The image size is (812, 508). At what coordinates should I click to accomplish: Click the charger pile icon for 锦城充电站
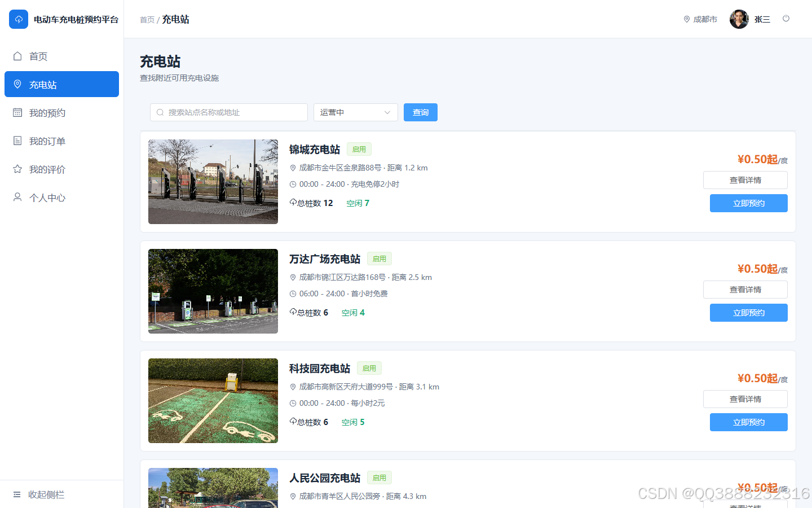[293, 202]
